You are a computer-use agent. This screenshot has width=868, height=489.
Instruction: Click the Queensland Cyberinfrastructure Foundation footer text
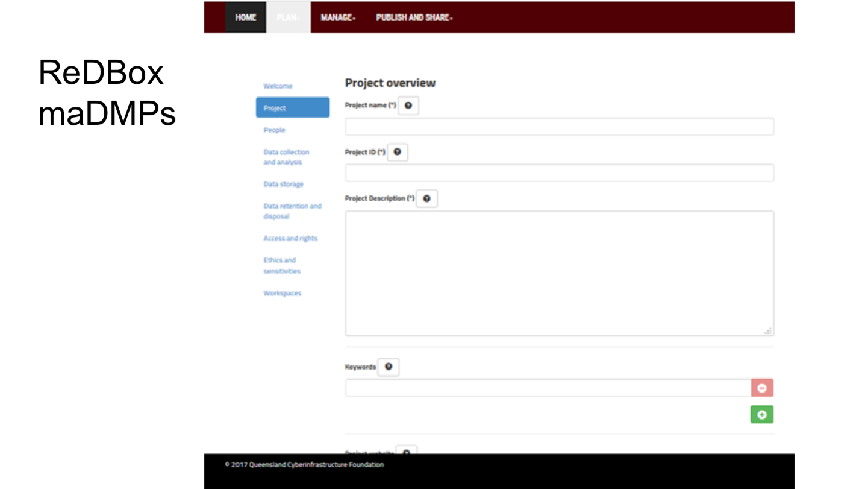[x=304, y=465]
